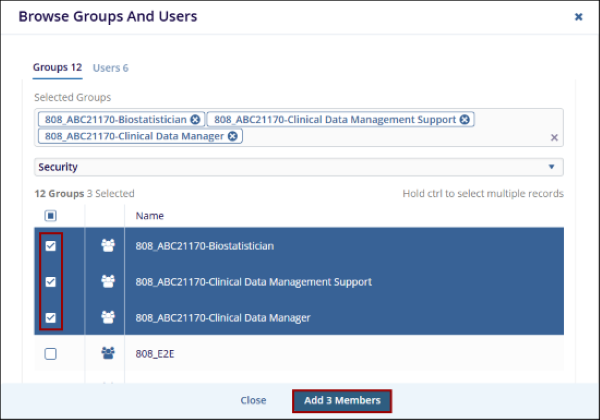Switch to the Users 6 tab
This screenshot has width=600, height=420.
coord(110,68)
